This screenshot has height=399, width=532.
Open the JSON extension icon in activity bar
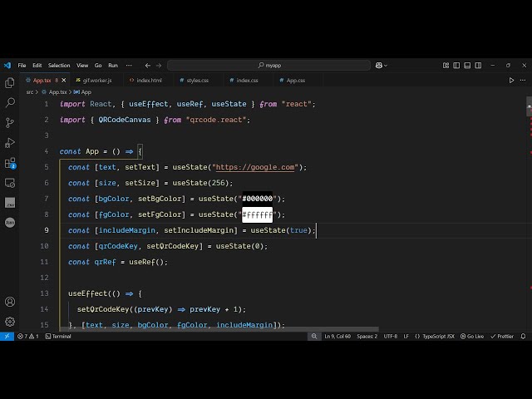(x=10, y=223)
